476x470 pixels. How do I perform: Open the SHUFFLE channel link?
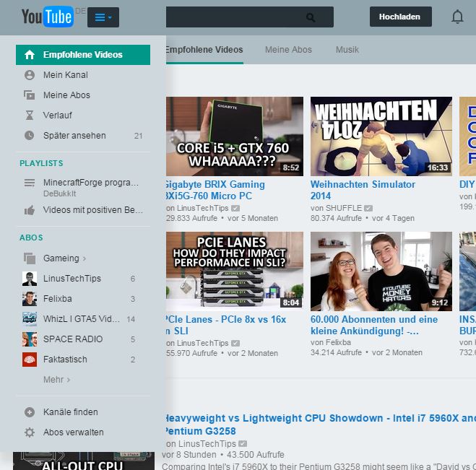[x=344, y=208]
